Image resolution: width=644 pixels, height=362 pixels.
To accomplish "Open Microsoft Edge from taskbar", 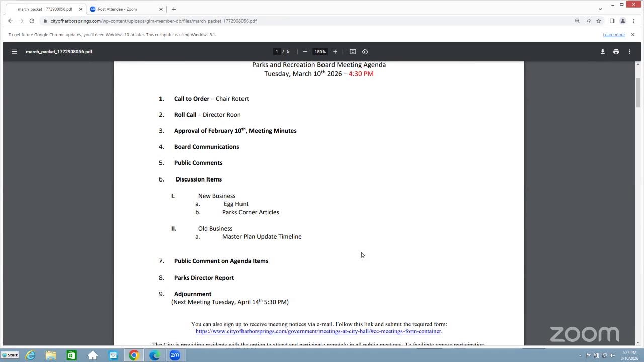I will pyautogui.click(x=154, y=355).
